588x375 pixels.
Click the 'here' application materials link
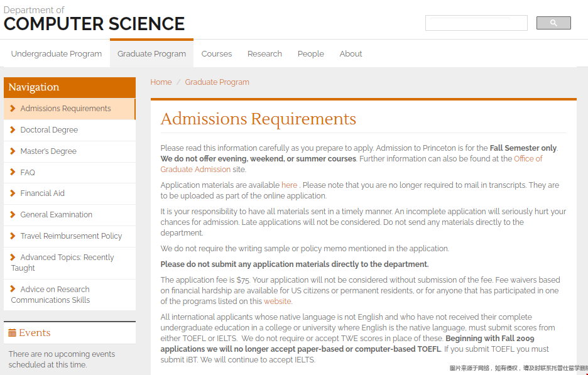(289, 185)
